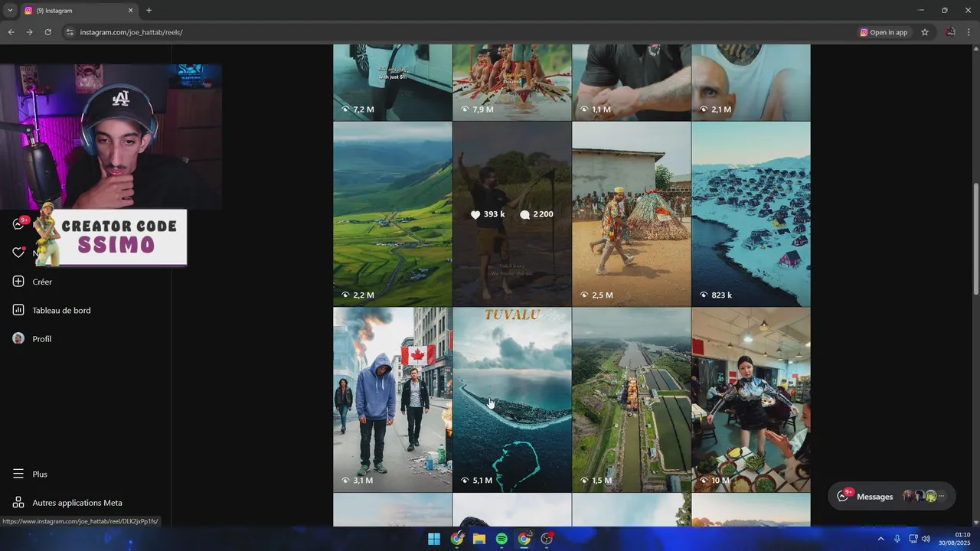
Task: Close the Instagram tab
Action: tap(130, 11)
